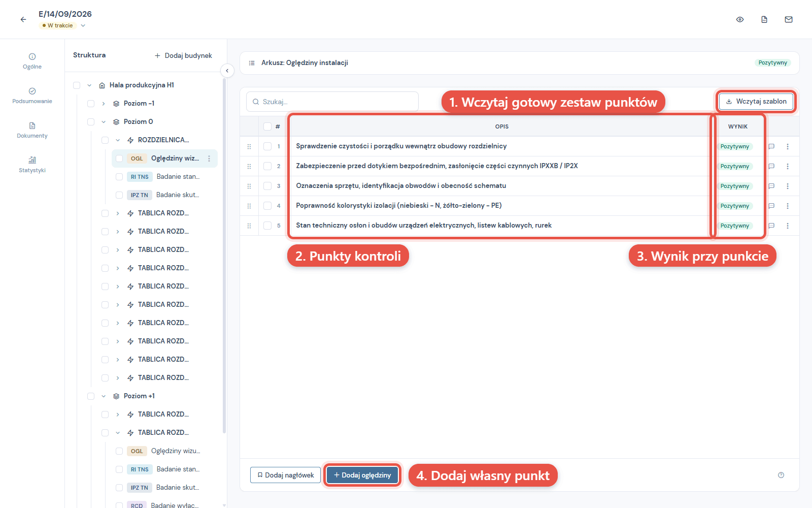This screenshot has height=508, width=812.
Task: Click the house icon beside Hala produkcyjna H1
Action: (102, 85)
